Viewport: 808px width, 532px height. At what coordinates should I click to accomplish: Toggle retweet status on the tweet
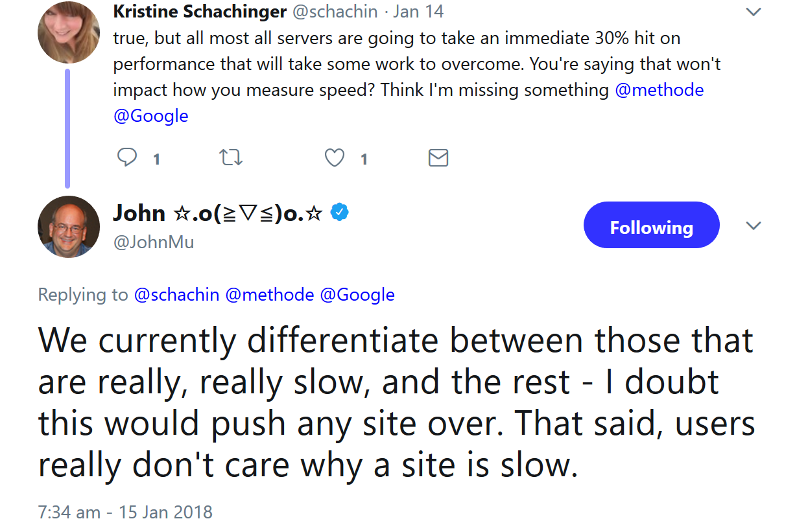(x=231, y=157)
